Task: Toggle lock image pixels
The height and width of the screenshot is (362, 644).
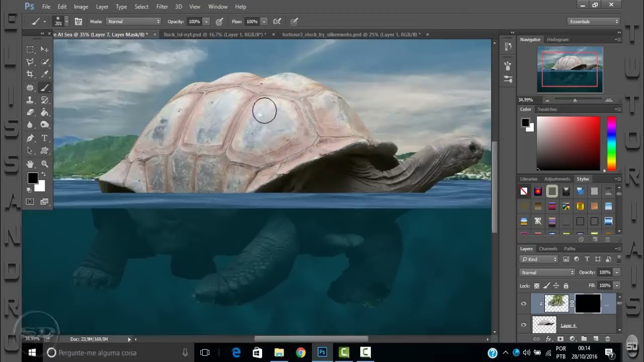Action: (x=547, y=286)
